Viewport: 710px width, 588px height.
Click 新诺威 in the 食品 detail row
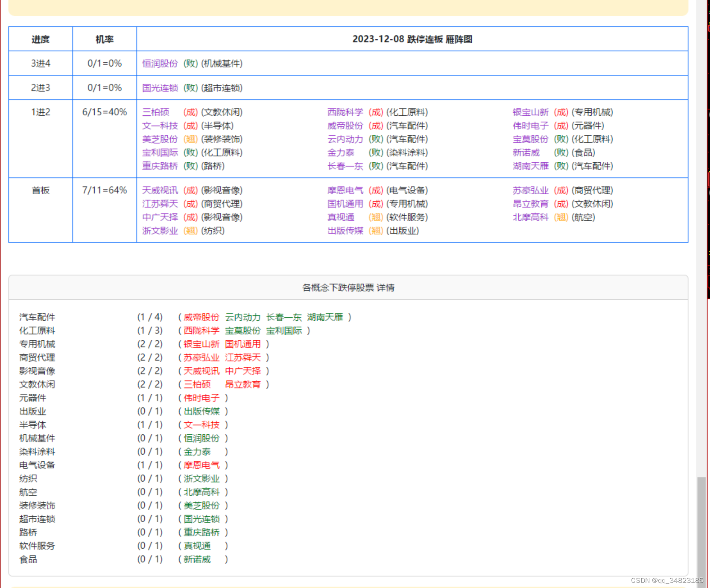[197, 559]
